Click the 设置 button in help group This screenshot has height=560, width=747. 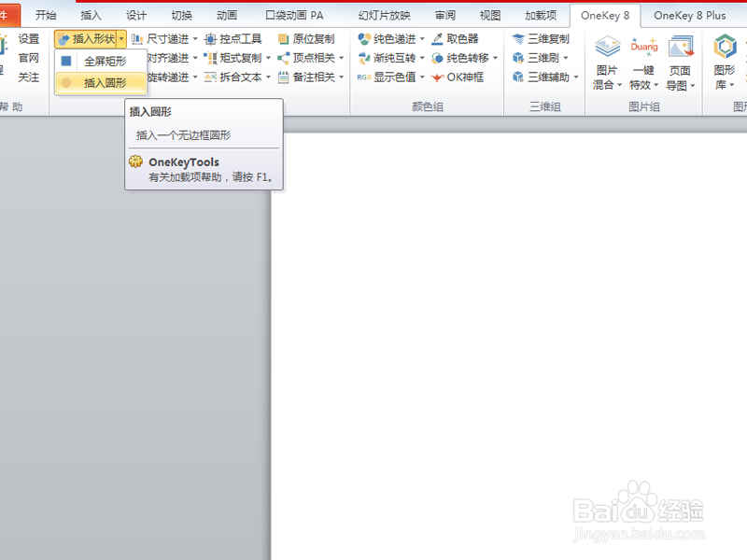coord(29,39)
